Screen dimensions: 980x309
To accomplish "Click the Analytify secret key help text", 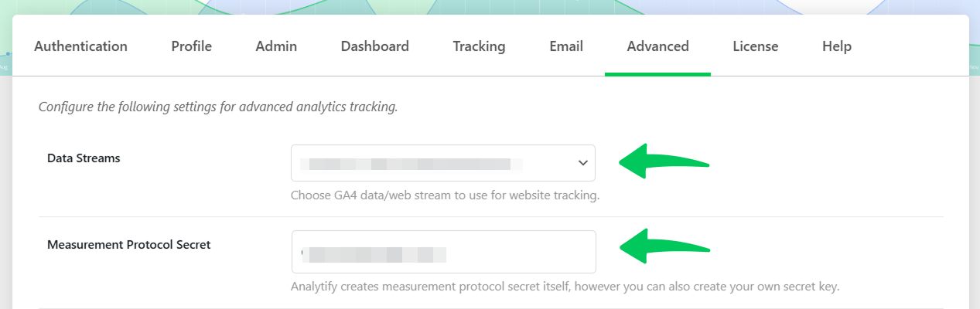I will coord(565,287).
